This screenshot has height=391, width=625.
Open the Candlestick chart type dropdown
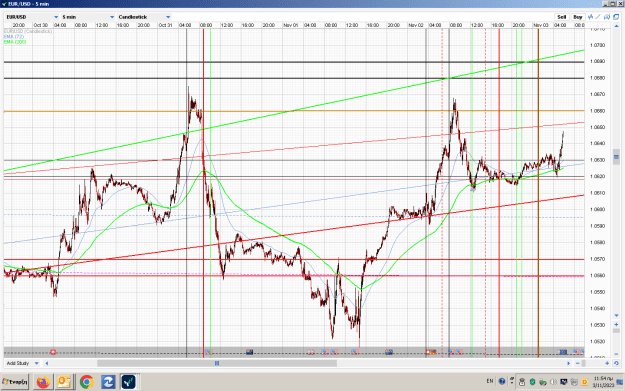point(168,17)
